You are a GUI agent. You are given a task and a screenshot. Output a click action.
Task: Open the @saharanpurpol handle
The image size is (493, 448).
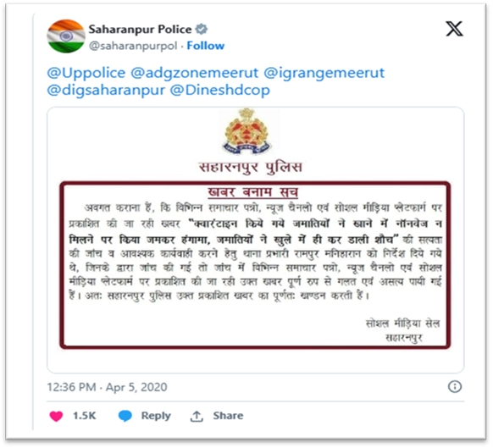pyautogui.click(x=133, y=46)
